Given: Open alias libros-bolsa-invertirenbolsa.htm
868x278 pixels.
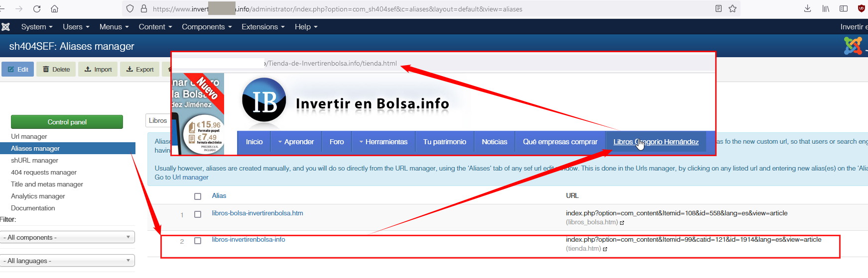Looking at the screenshot, I should click(x=257, y=213).
